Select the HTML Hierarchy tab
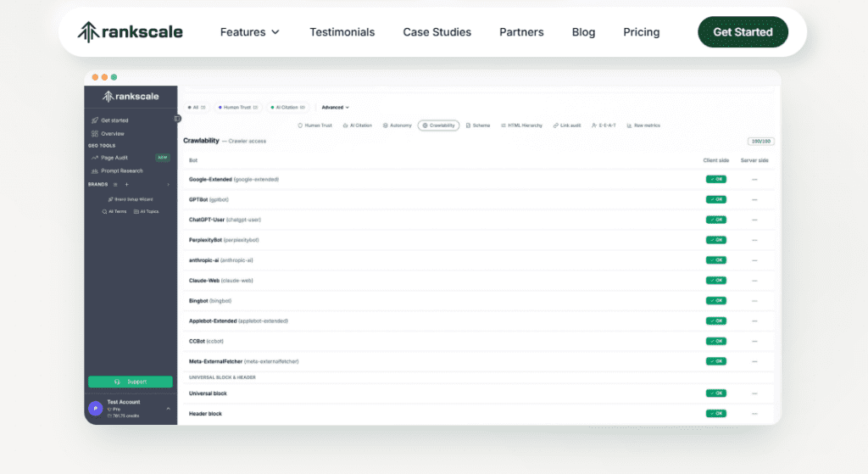The width and height of the screenshot is (868, 474). [521, 125]
